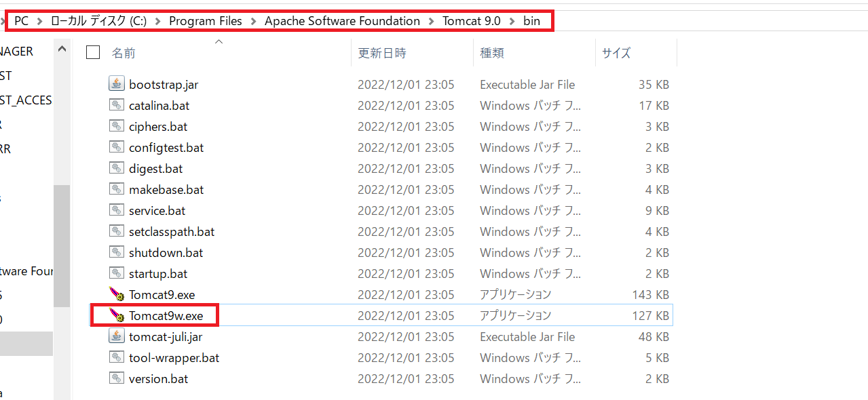Screen dimensions: 868x400
Task: Open the chevron dropdown after Tomcat 9.0
Action: pos(512,21)
